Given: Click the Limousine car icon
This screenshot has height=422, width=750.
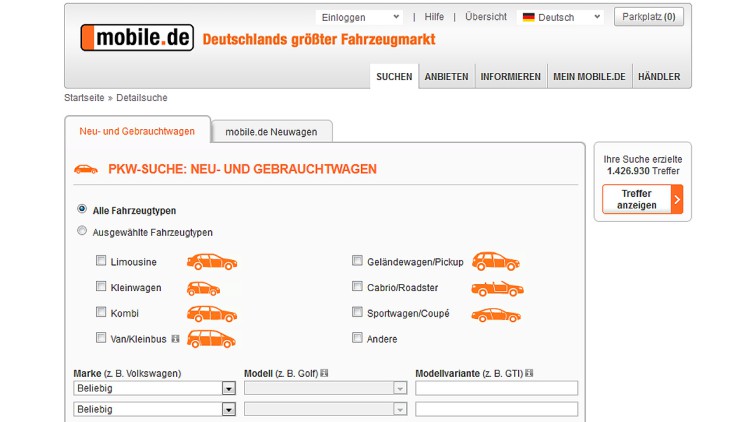Looking at the screenshot, I should click(211, 262).
